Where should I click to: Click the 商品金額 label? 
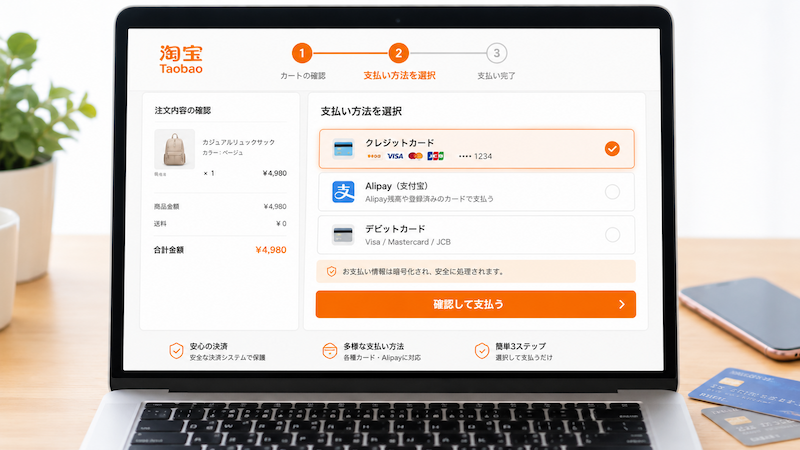(x=166, y=207)
